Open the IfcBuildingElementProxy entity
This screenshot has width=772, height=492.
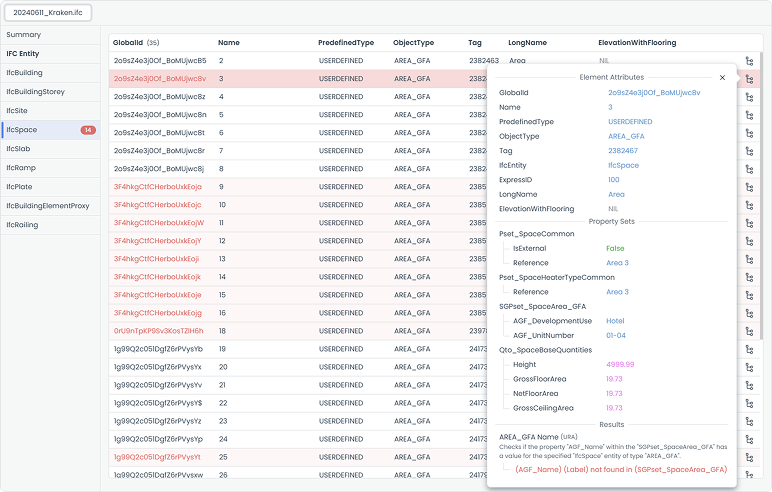coord(48,205)
